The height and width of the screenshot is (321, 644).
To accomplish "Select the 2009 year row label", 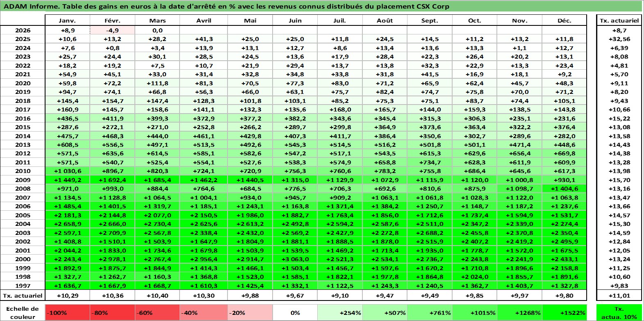I will coord(23,180).
